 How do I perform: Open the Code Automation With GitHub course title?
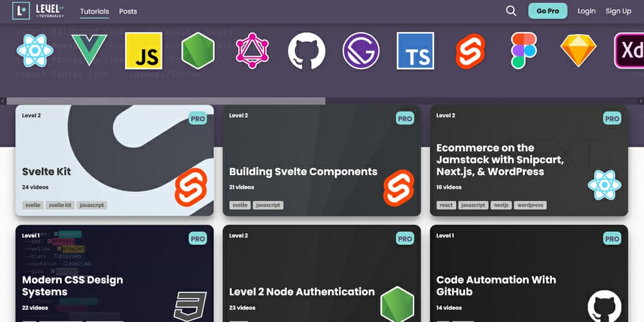[x=496, y=286]
